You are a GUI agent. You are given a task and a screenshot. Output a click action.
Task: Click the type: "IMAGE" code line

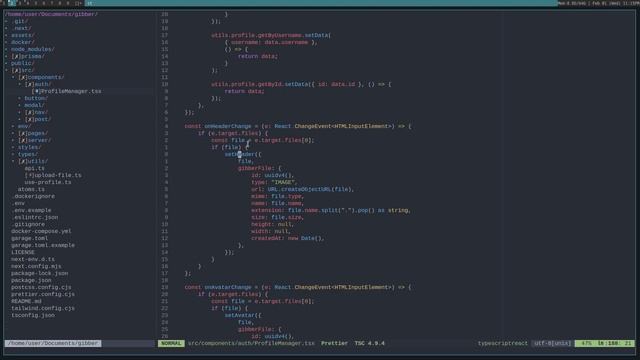pyautogui.click(x=274, y=182)
